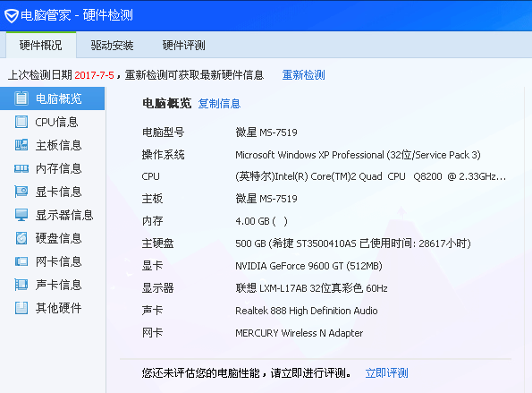This screenshot has height=393, width=532.
Task: Click the 立即评测 link
Action: (386, 373)
